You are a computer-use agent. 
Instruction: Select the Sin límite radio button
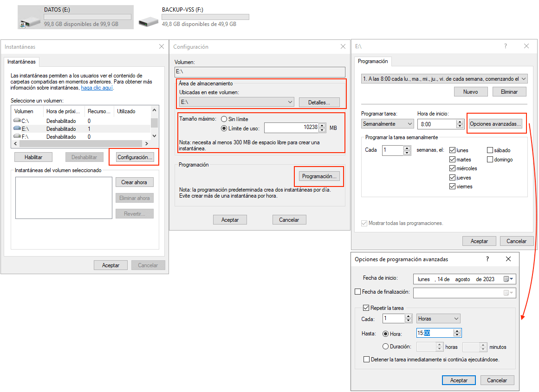tap(224, 119)
